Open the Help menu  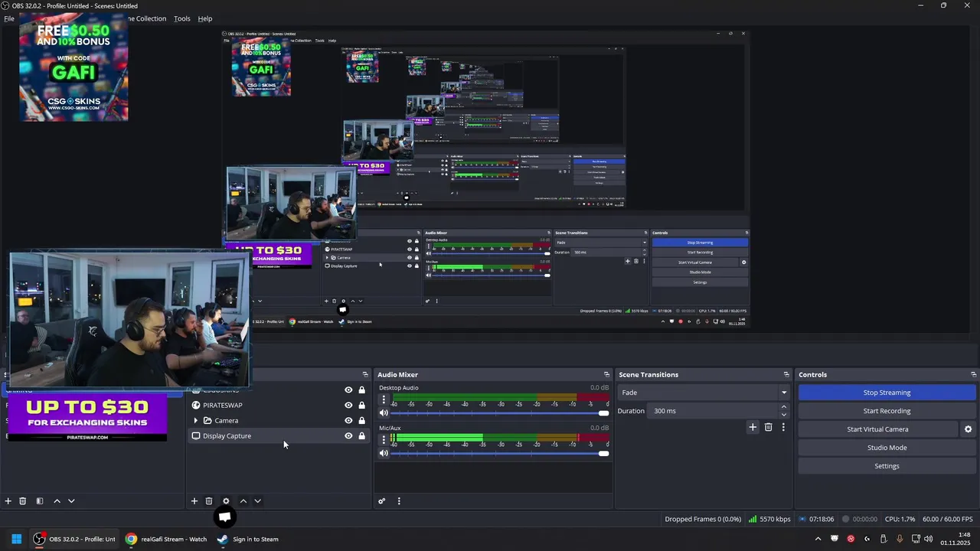pyautogui.click(x=205, y=18)
